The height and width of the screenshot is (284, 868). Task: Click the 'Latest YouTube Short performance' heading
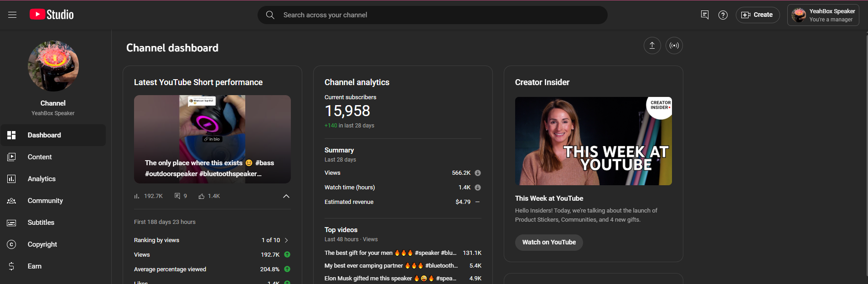198,82
